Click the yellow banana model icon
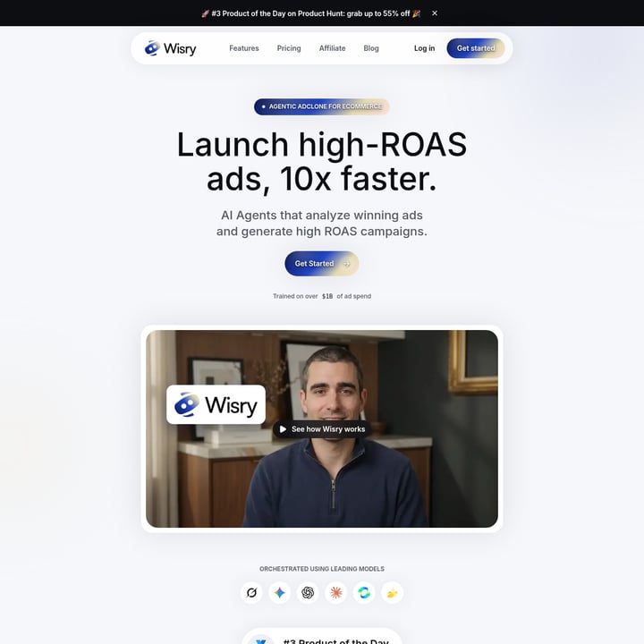Screen dimensions: 644x644 (x=393, y=593)
